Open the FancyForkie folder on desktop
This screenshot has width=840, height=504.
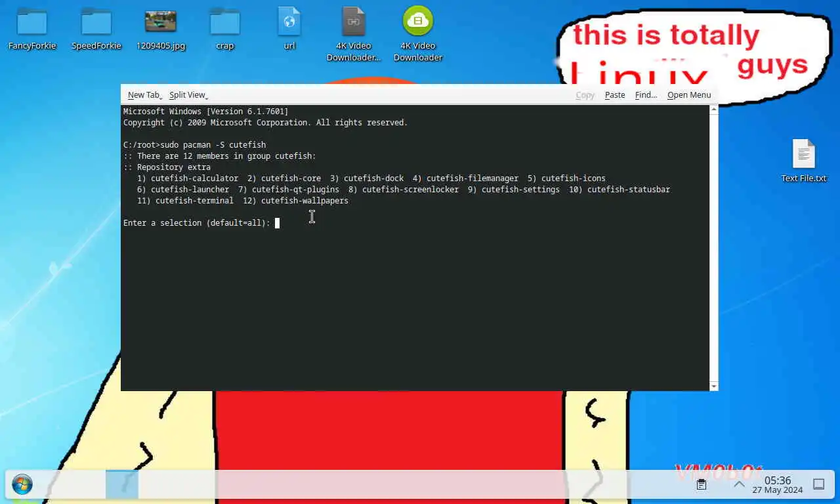pyautogui.click(x=31, y=29)
